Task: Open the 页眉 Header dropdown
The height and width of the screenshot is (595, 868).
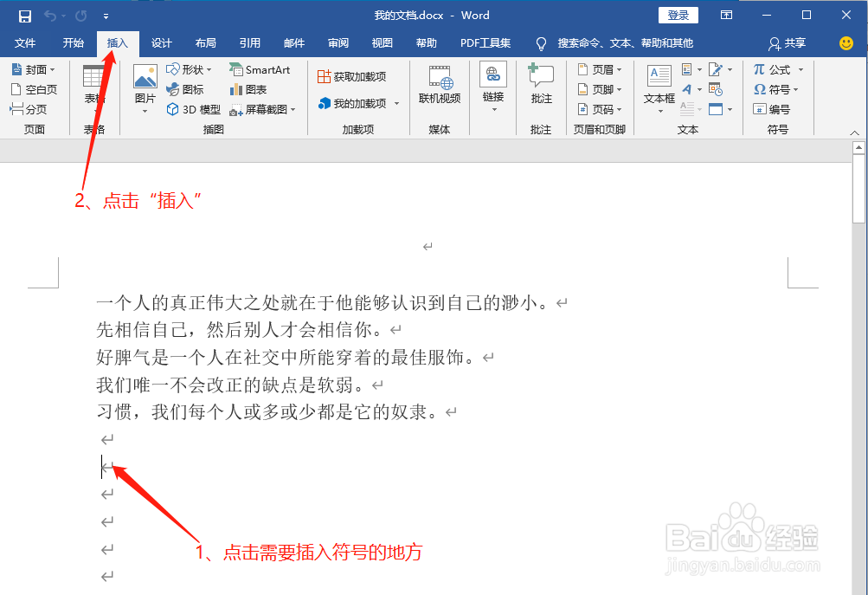Action: (600, 70)
